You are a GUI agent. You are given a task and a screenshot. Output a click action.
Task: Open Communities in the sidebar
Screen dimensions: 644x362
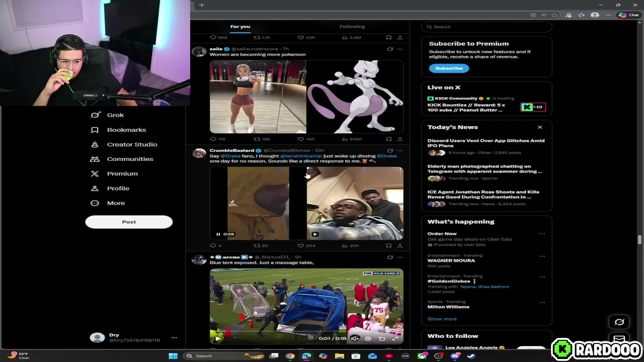(122, 159)
